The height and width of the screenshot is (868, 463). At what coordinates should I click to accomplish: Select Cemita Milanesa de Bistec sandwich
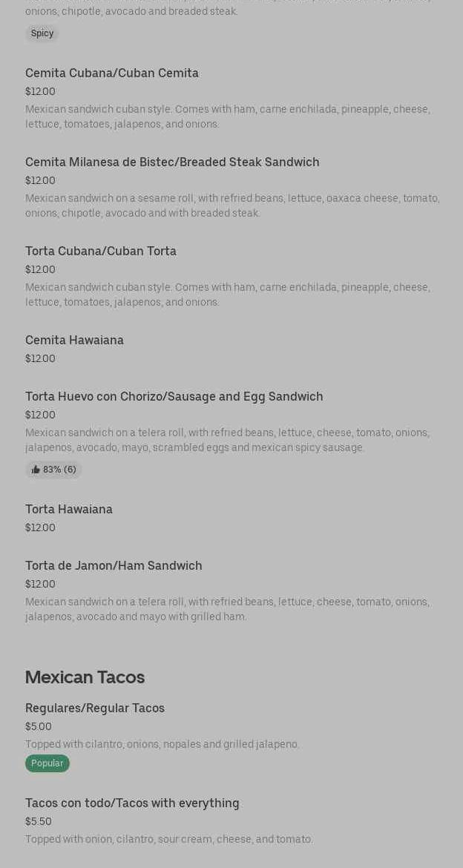[x=172, y=162]
